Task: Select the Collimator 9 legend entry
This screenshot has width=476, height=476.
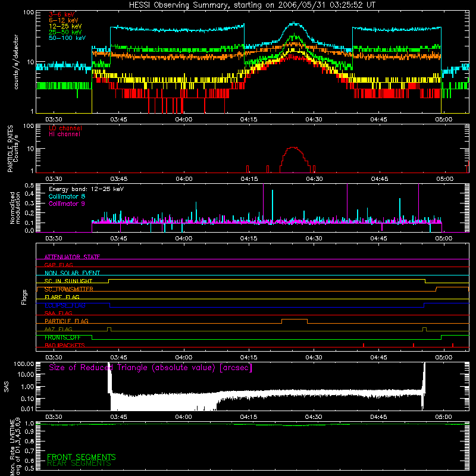Action: pyautogui.click(x=67, y=203)
